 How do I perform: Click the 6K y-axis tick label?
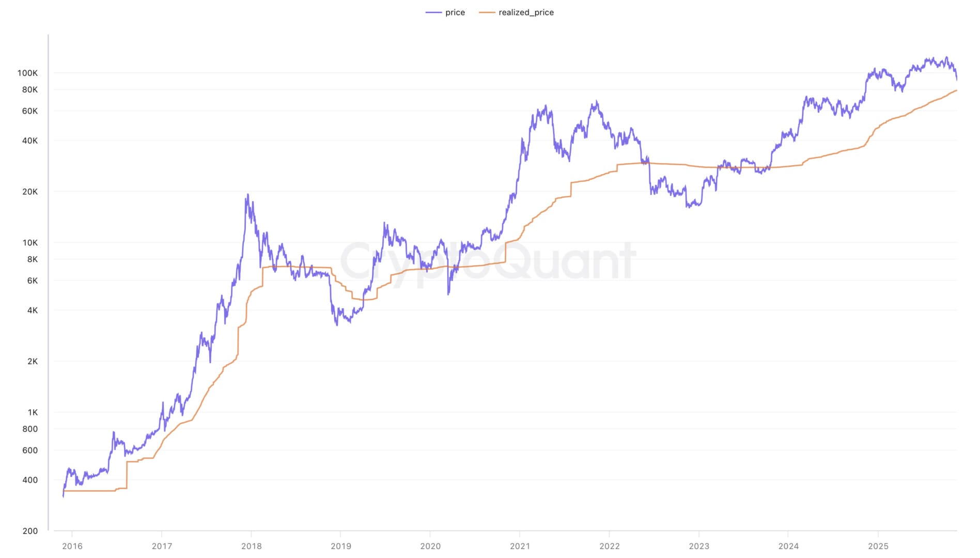pos(33,281)
